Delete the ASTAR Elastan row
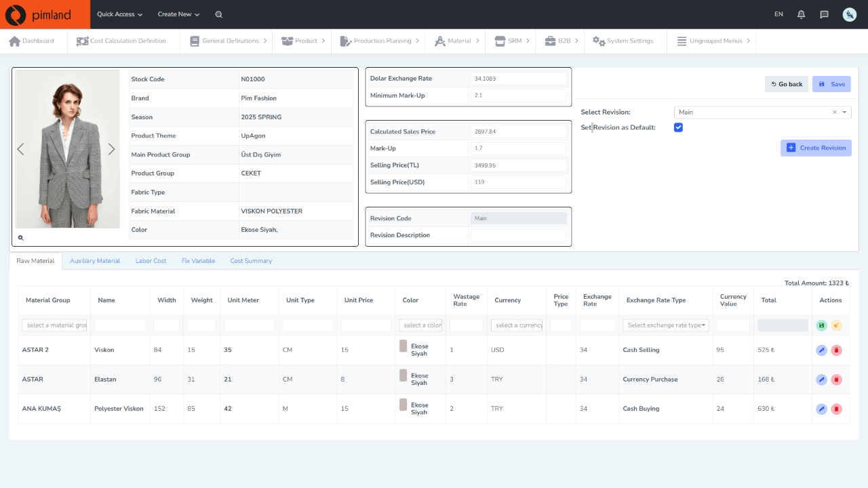The image size is (868, 488). pyautogui.click(x=836, y=380)
